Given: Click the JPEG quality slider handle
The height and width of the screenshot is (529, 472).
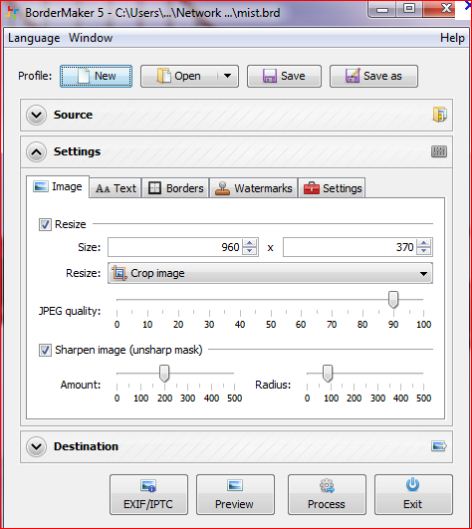Looking at the screenshot, I should coord(393,300).
